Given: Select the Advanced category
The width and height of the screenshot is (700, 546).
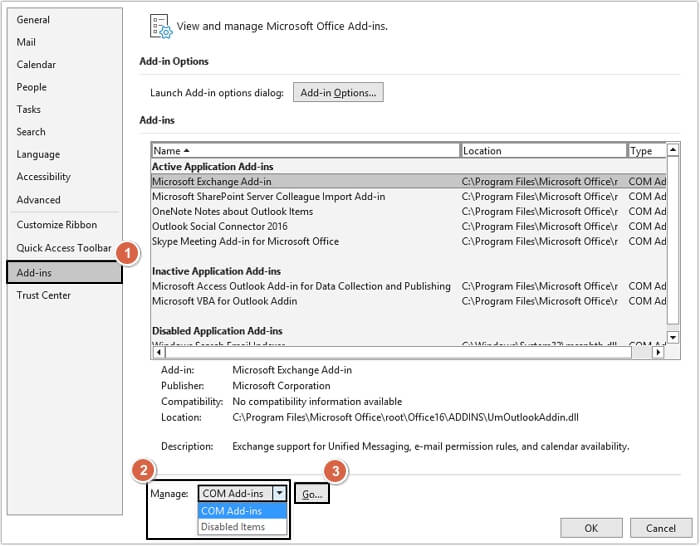Looking at the screenshot, I should (x=38, y=200).
